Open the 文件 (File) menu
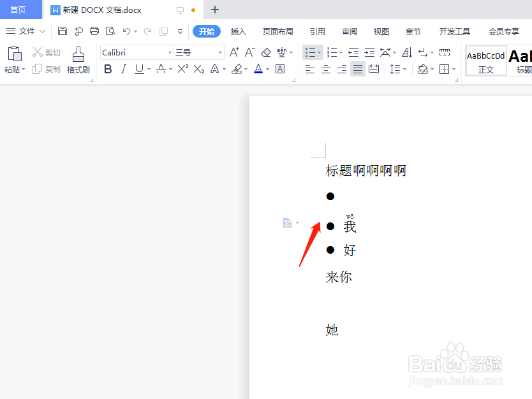 coord(27,31)
